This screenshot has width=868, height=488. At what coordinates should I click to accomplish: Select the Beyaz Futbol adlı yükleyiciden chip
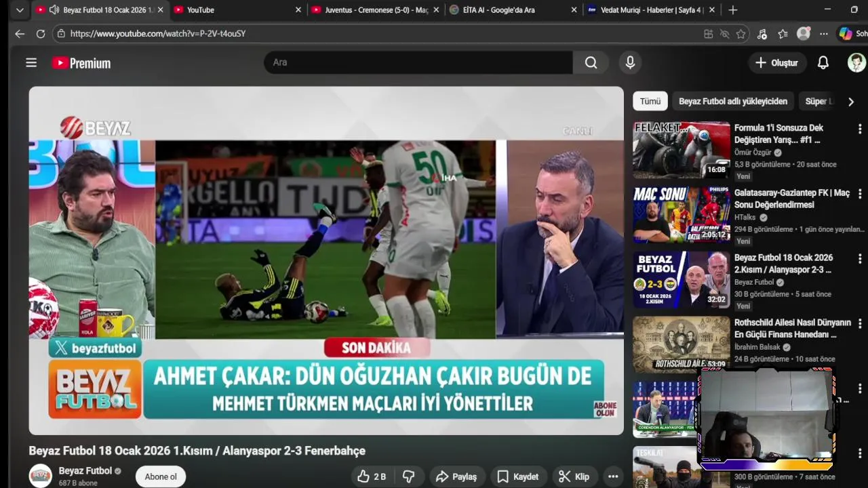tap(733, 101)
